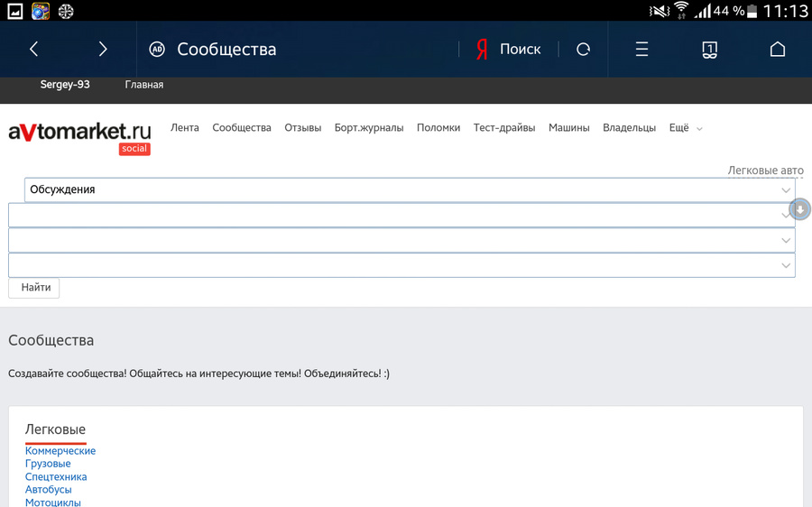The height and width of the screenshot is (507, 812).
Task: Tap the Wi-Fi status icon
Action: pyautogui.click(x=681, y=10)
